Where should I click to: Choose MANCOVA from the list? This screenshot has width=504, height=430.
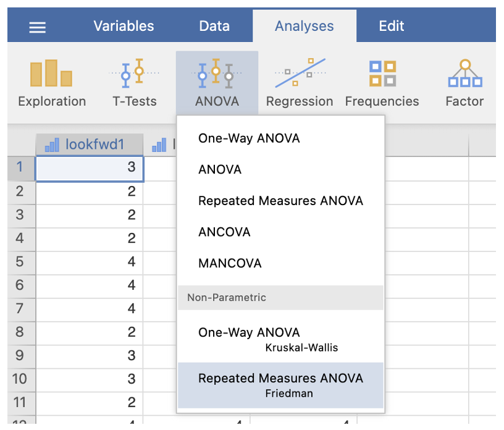pyautogui.click(x=230, y=263)
